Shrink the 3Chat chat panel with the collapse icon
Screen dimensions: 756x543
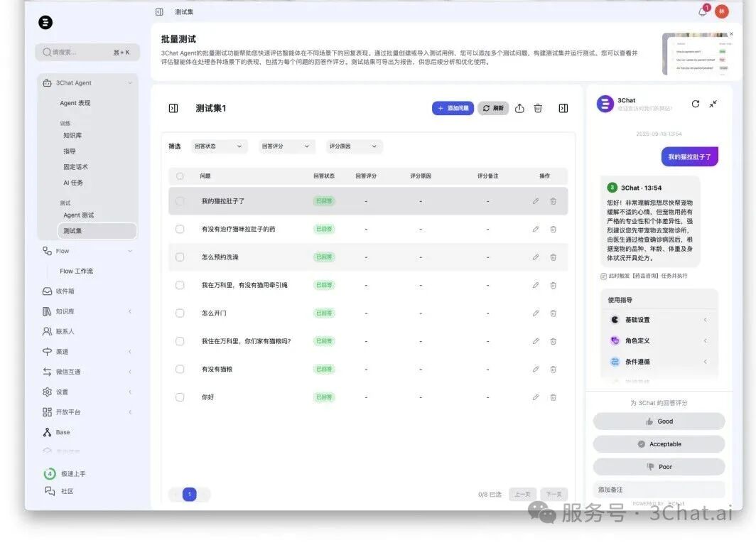pos(713,104)
